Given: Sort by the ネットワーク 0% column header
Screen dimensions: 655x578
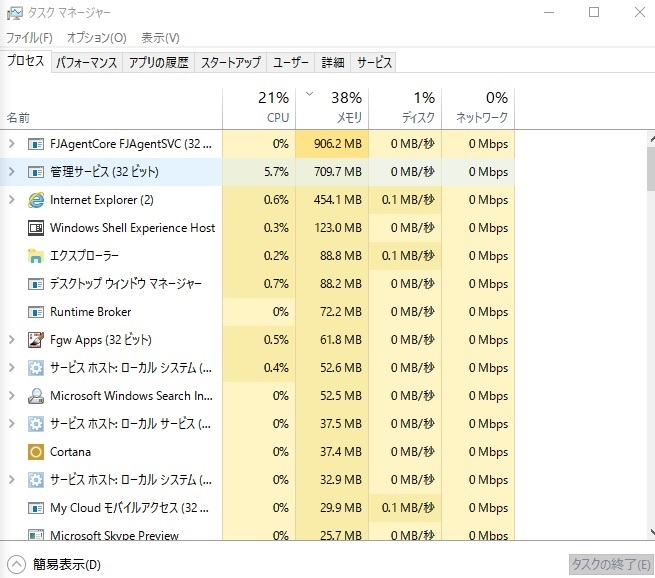Looking at the screenshot, I should click(478, 109).
